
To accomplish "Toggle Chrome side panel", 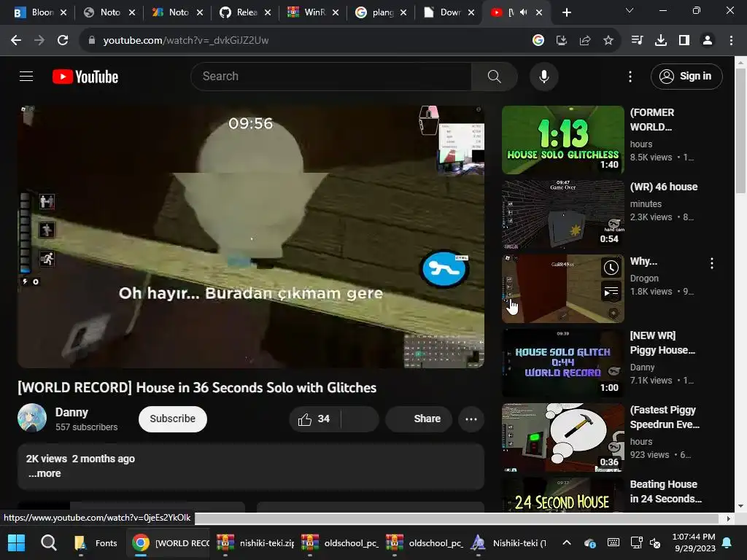I will tap(684, 41).
